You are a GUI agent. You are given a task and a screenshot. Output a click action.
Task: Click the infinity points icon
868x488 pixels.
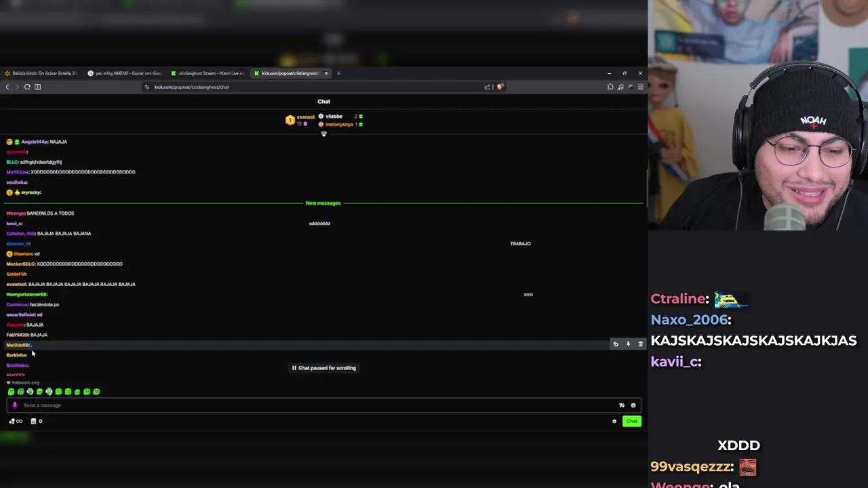click(16, 421)
